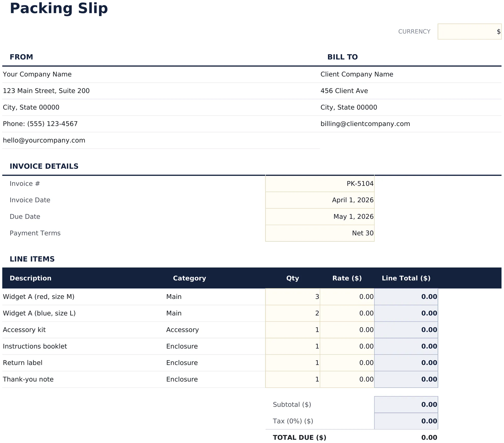Click Rate cell for Return label

click(x=347, y=363)
